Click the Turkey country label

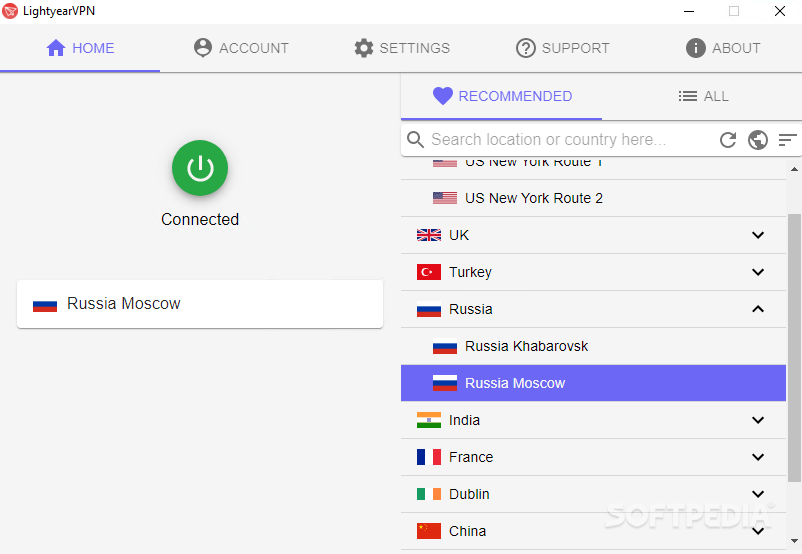pyautogui.click(x=470, y=272)
